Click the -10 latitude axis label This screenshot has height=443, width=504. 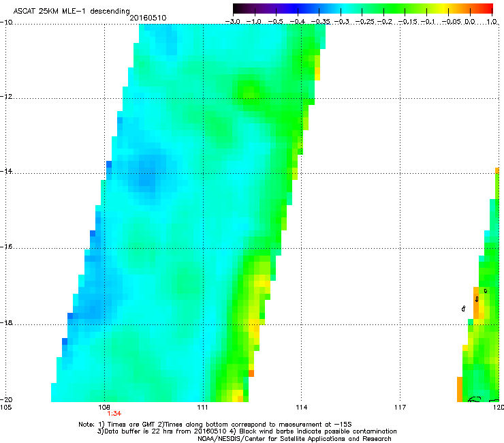[6, 22]
